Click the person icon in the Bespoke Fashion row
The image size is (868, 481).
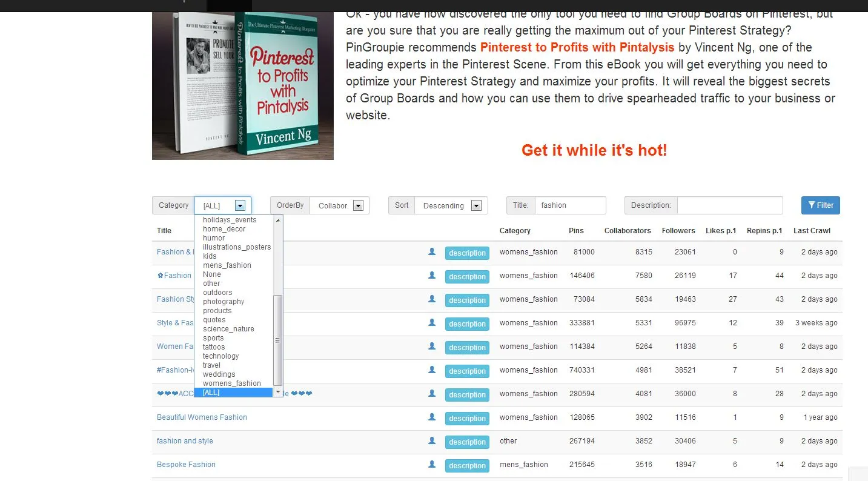[432, 464]
